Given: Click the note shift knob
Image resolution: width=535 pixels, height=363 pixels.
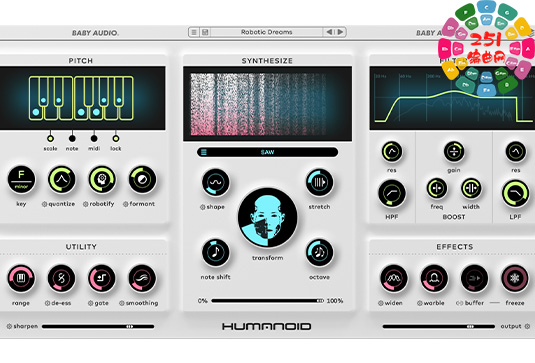Looking at the screenshot, I should 216,252.
